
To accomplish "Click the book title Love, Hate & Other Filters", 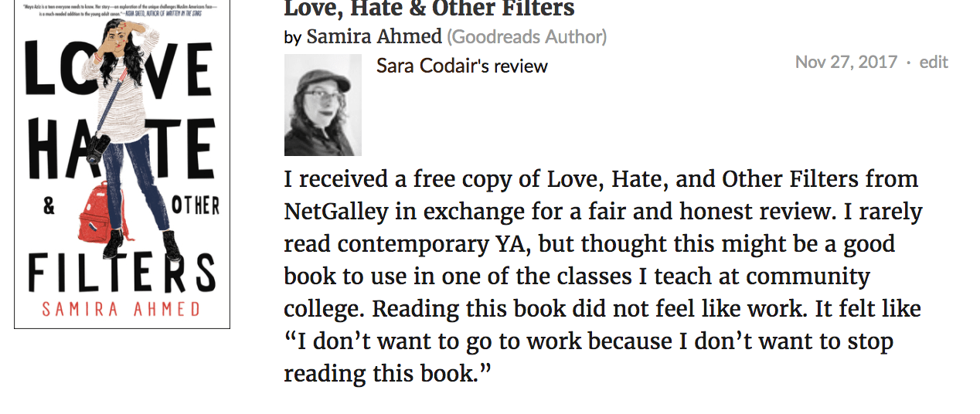I will (x=429, y=9).
